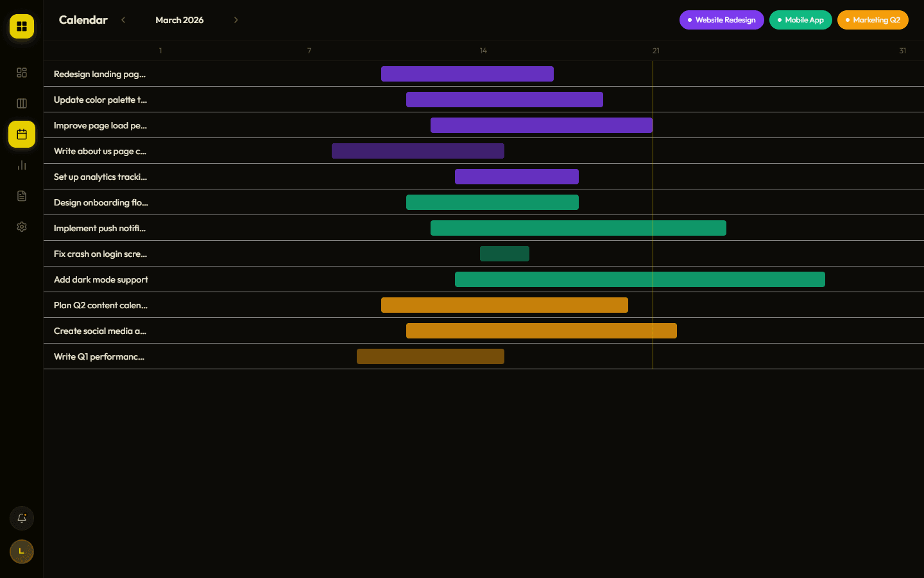This screenshot has width=924, height=578.
Task: Select the 'Create social media a...' row label
Action: pos(100,331)
